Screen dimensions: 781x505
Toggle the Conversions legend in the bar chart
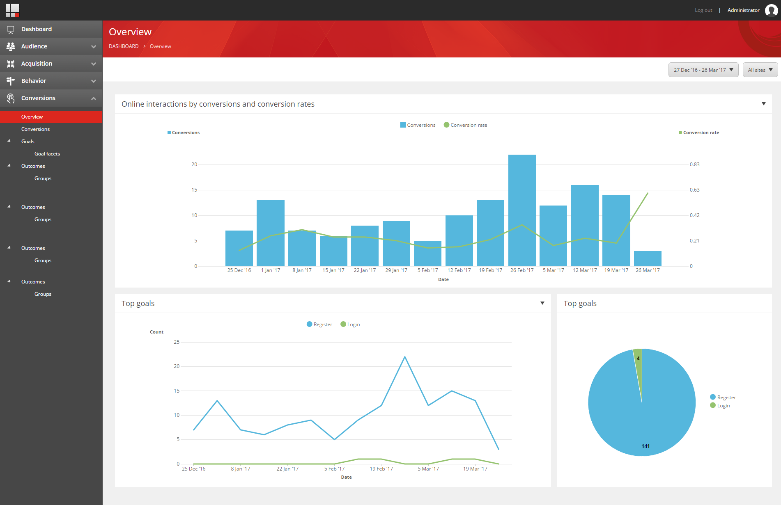point(417,125)
